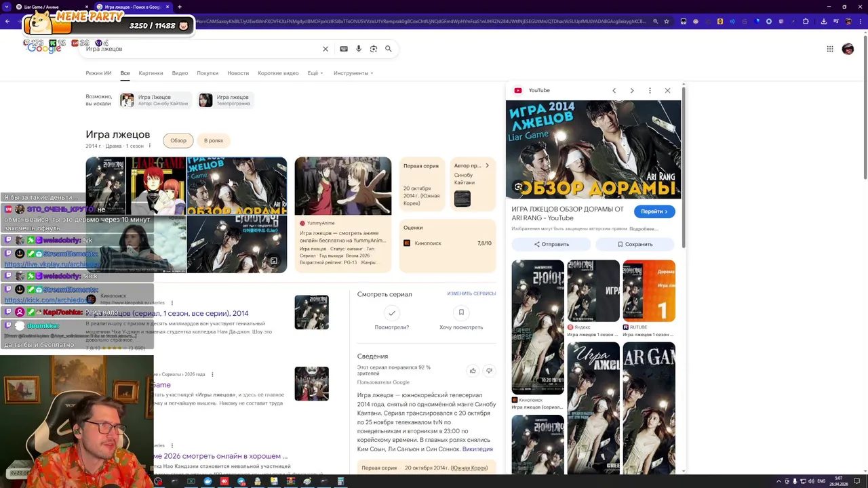Screen dimensions: 868x488
Task: Open three-dot menu beside '2014 г. · Драма · 1 сезон'
Action: (x=150, y=146)
